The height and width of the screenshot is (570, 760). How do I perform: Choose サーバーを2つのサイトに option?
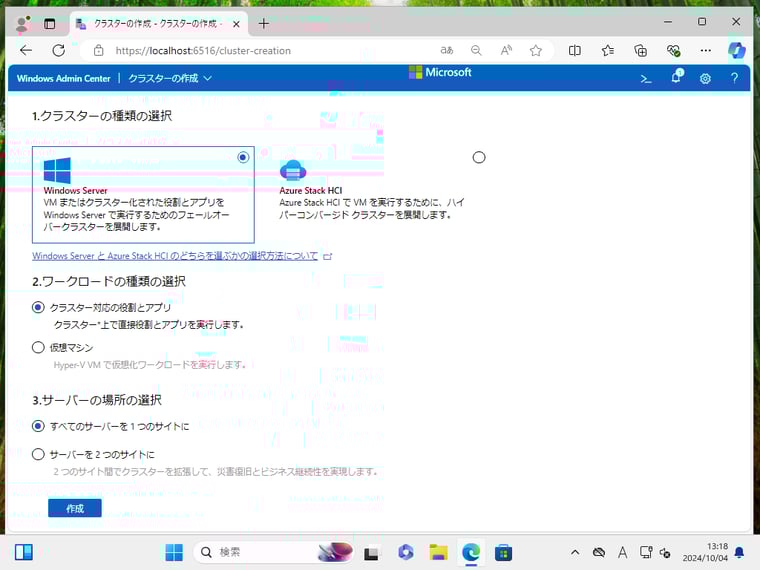point(38,454)
